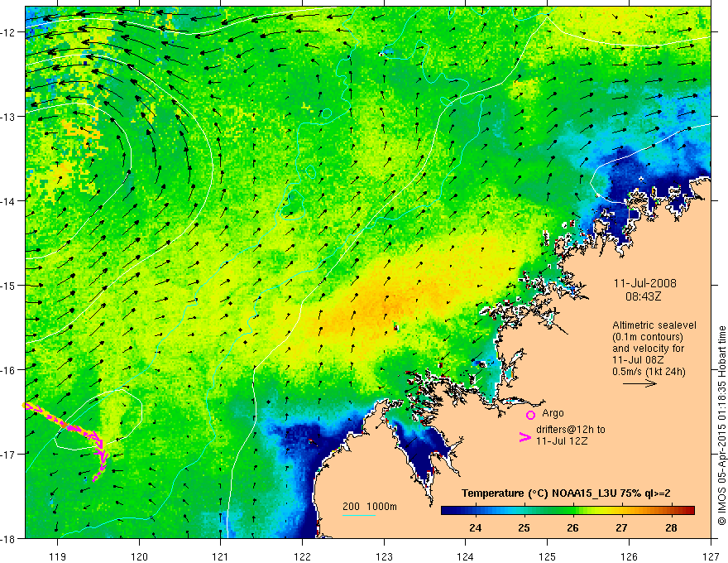
Task: Click longitude axis label 121
Action: click(x=221, y=556)
